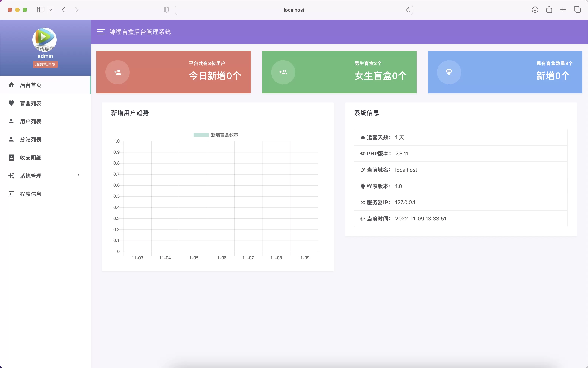588x368 pixels.
Task: Open 程序信息 page
Action: [45, 194]
